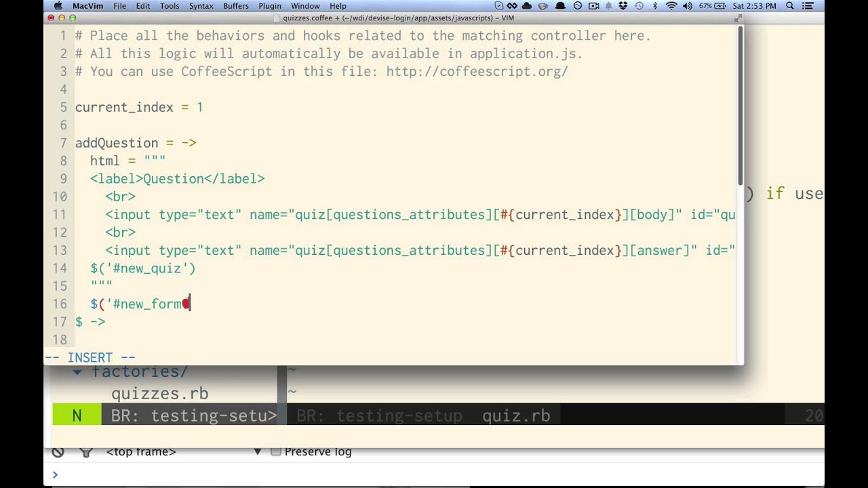Image resolution: width=868 pixels, height=488 pixels.
Task: Click the bowler hat menu bar icon
Action: coord(560,5)
